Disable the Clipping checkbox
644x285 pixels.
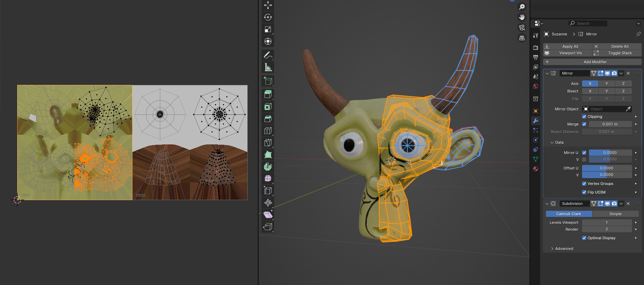(x=584, y=117)
